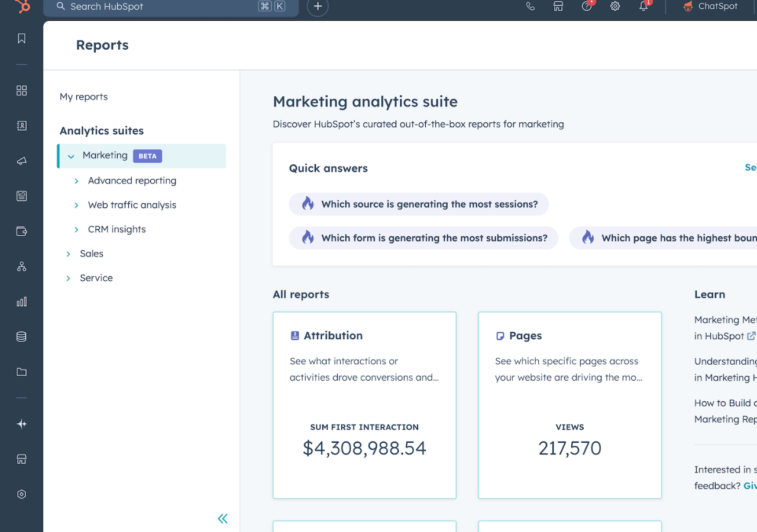The width and height of the screenshot is (757, 532).
Task: Select Web traffic analysis item
Action: click(132, 205)
